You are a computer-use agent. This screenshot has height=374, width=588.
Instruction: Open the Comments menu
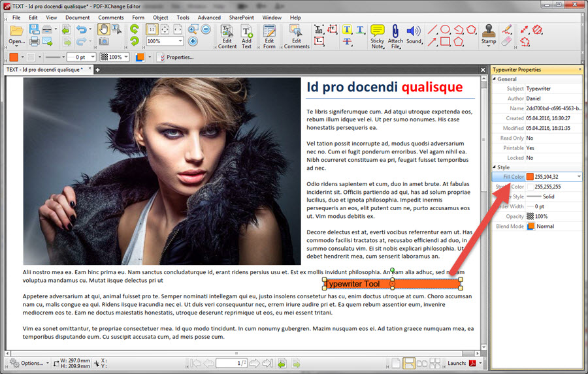(110, 18)
